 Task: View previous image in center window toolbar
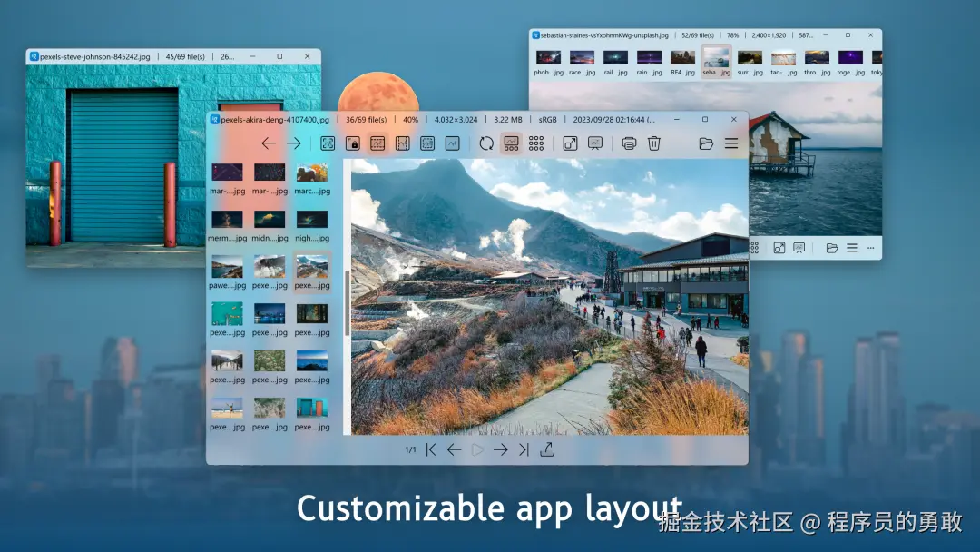269,143
